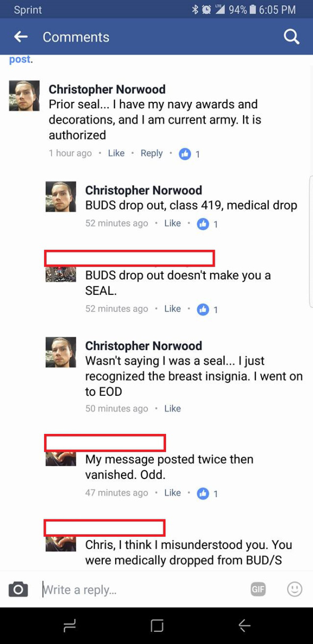Reply to the 'Prior seal' comment
This screenshot has width=313, height=644.
click(152, 153)
